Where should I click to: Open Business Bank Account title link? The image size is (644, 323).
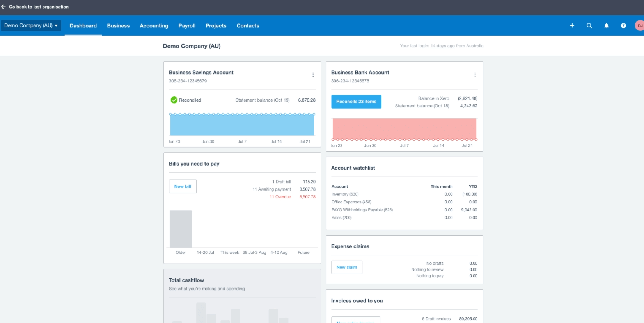pyautogui.click(x=360, y=73)
